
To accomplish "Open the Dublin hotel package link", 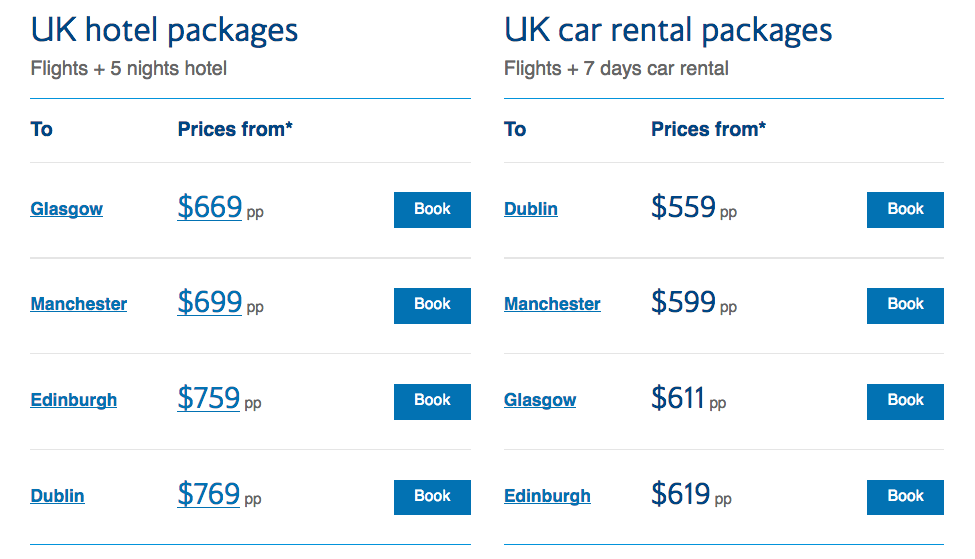I will click(57, 496).
